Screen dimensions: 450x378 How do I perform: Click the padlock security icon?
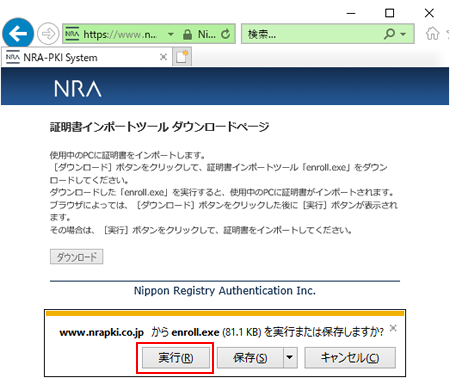(x=188, y=34)
